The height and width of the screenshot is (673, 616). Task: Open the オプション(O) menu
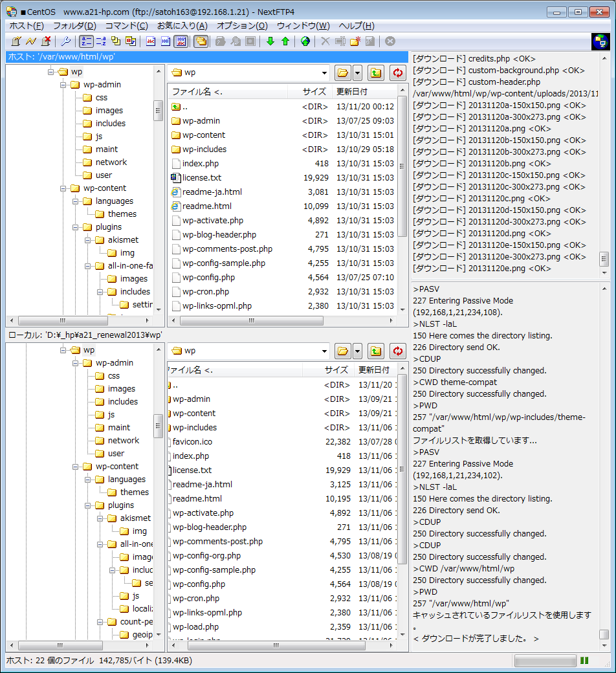click(242, 26)
